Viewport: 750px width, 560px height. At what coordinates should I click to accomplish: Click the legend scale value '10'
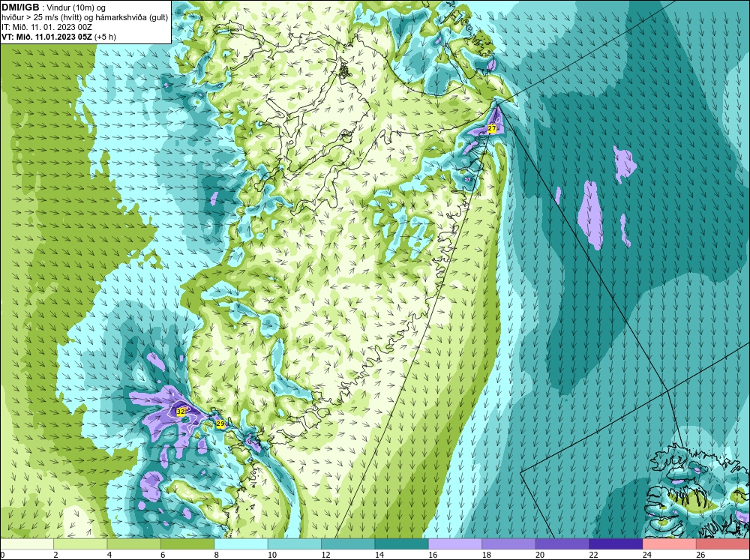click(272, 555)
